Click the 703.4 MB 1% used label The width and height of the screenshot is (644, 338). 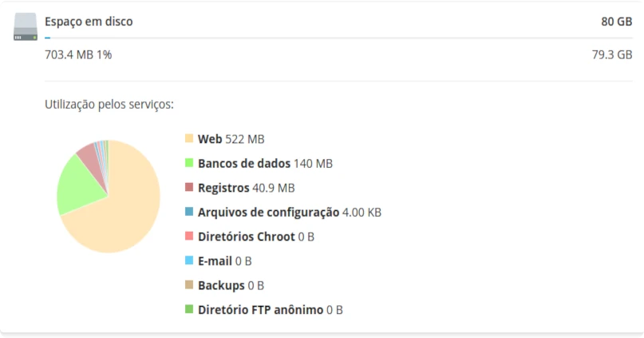(78, 54)
